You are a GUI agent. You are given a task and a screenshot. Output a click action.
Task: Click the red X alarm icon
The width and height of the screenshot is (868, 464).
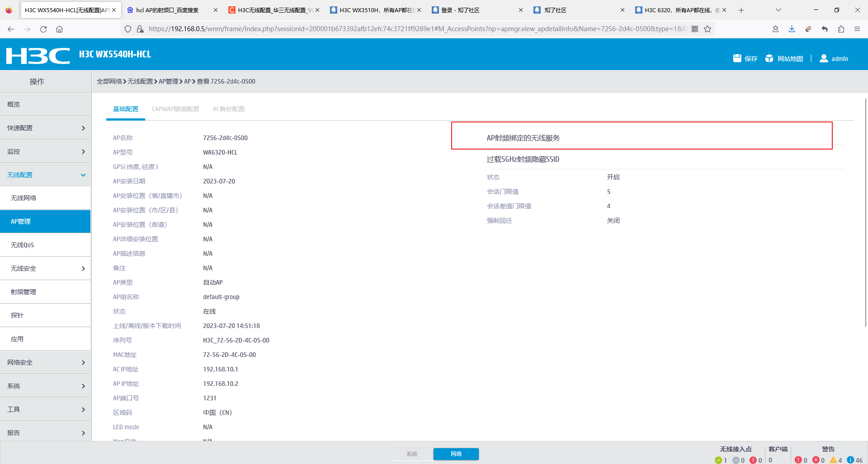(x=816, y=460)
